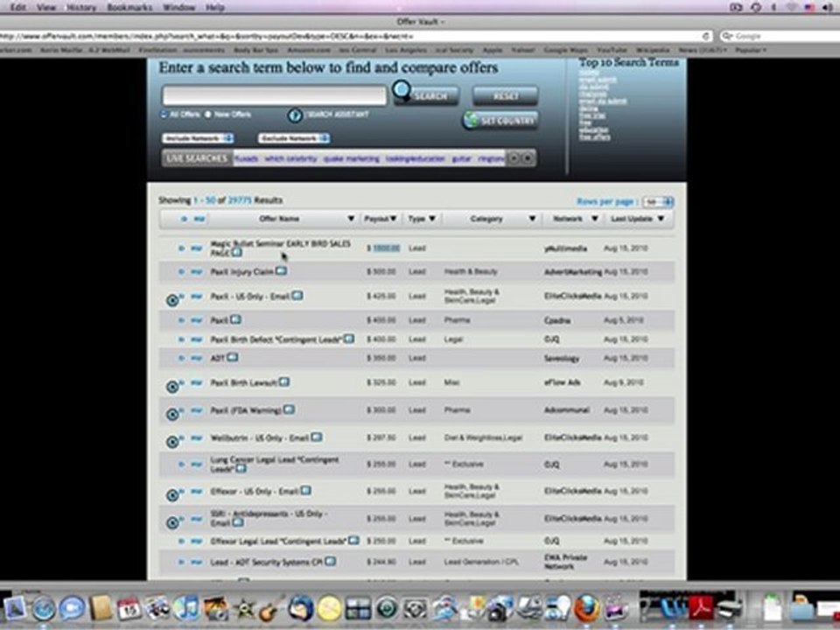Open the YouTube bookmark

(x=612, y=50)
